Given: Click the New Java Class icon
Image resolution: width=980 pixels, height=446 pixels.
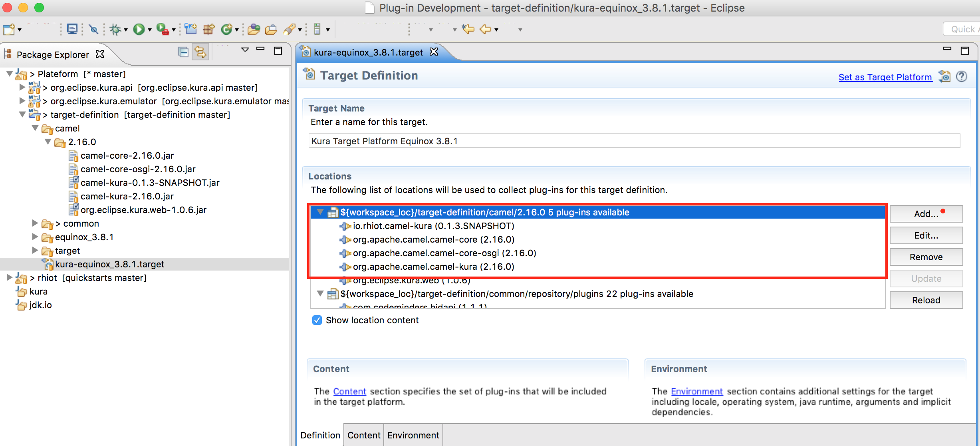Looking at the screenshot, I should click(227, 29).
